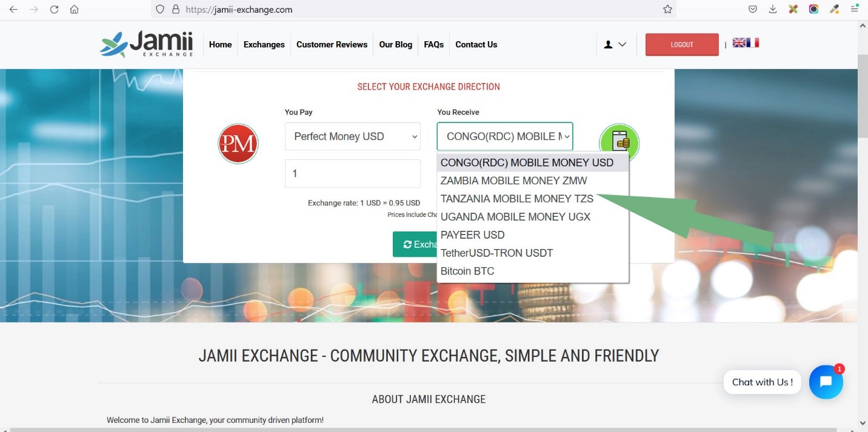The height and width of the screenshot is (432, 868).
Task: Click SELECT YOUR EXCHANGE DIRECTION heading
Action: coord(429,87)
